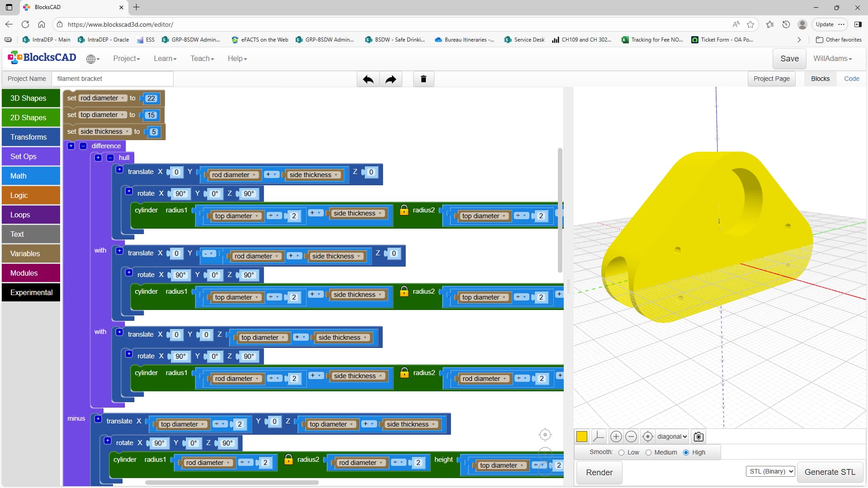Select the High smoothness option
Screen dimensions: 868x488
coord(686,453)
